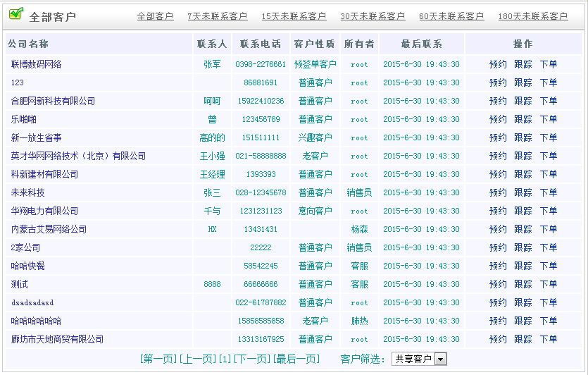
Task: Click 预约 for 测试 row
Action: (498, 285)
